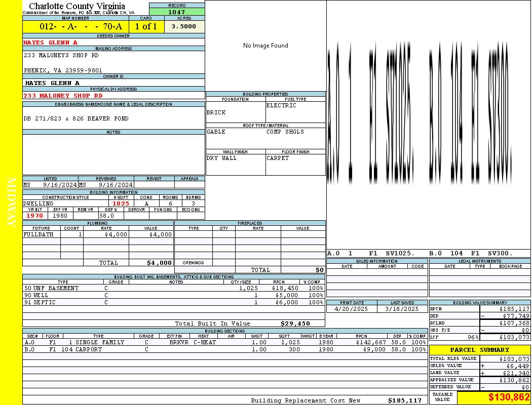Select physical address 233 MALONEY SHOP RD
Screen dimensions: 532x405
pos(63,96)
